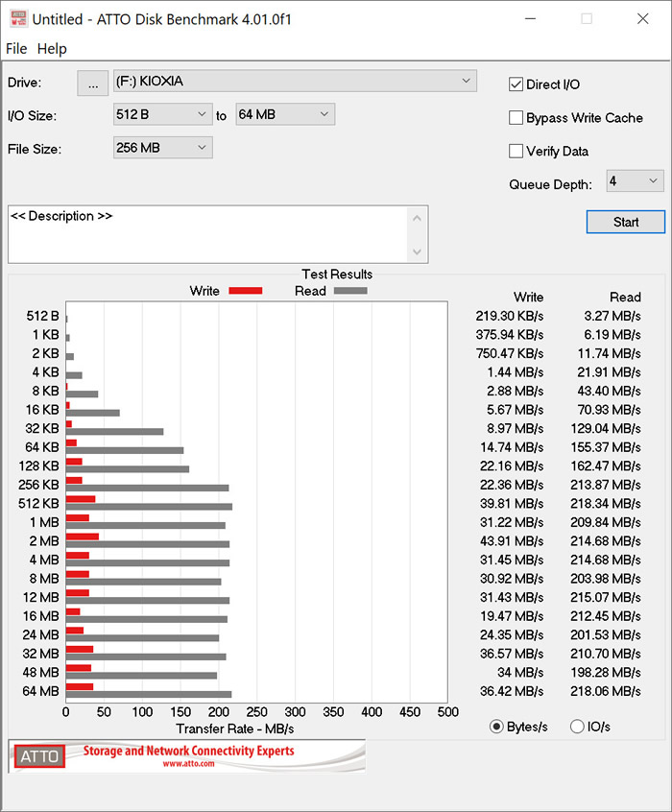
Task: Expand the 64 MB maximum I/O size dropdown
Action: coord(284,115)
